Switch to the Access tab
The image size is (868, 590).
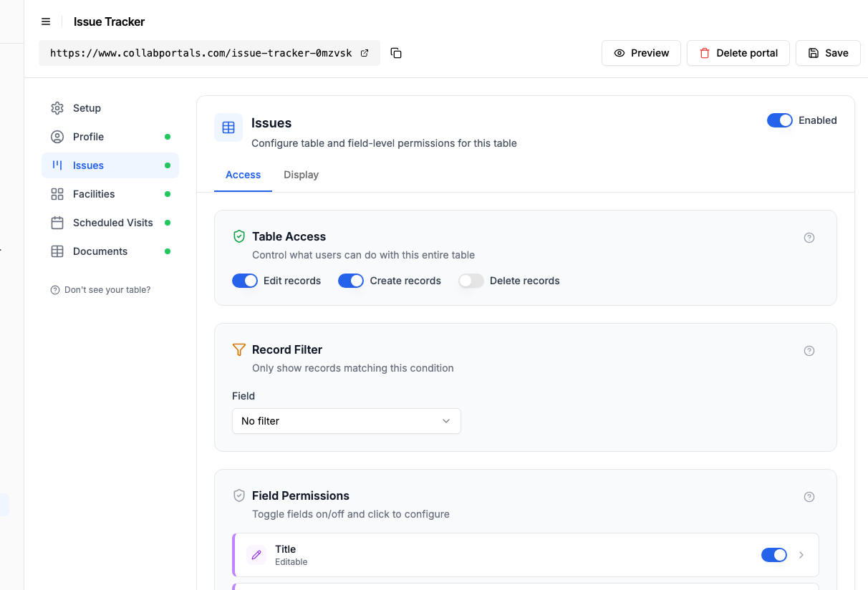tap(243, 175)
